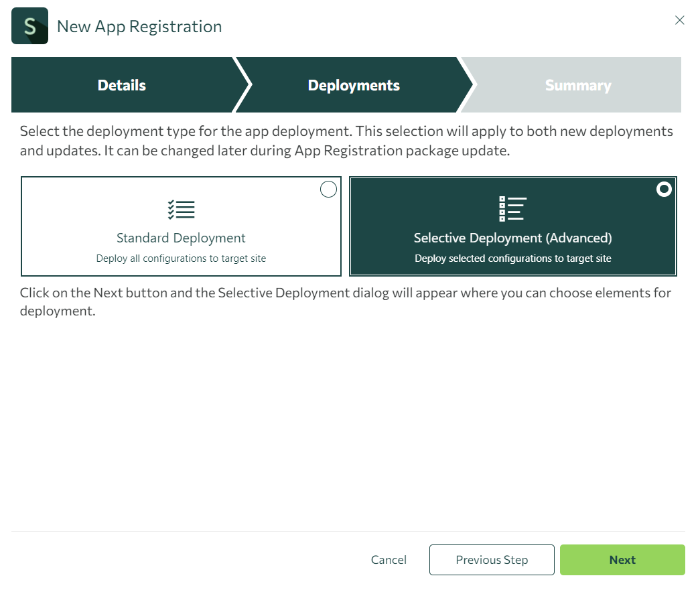This screenshot has height=590, width=700.
Task: Close the New App Registration dialog
Action: pyautogui.click(x=679, y=20)
